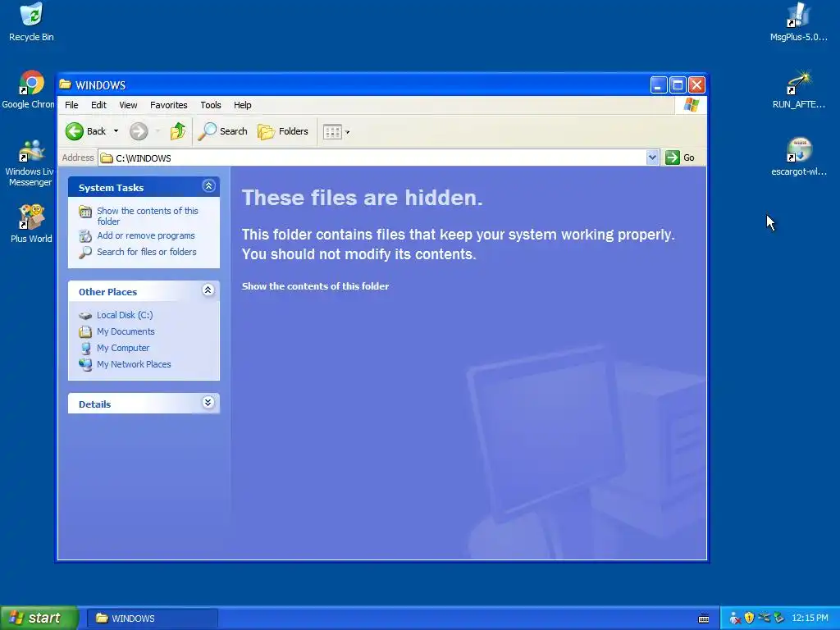Click the green network tray icon
Image resolution: width=840 pixels, height=630 pixels.
point(779,619)
